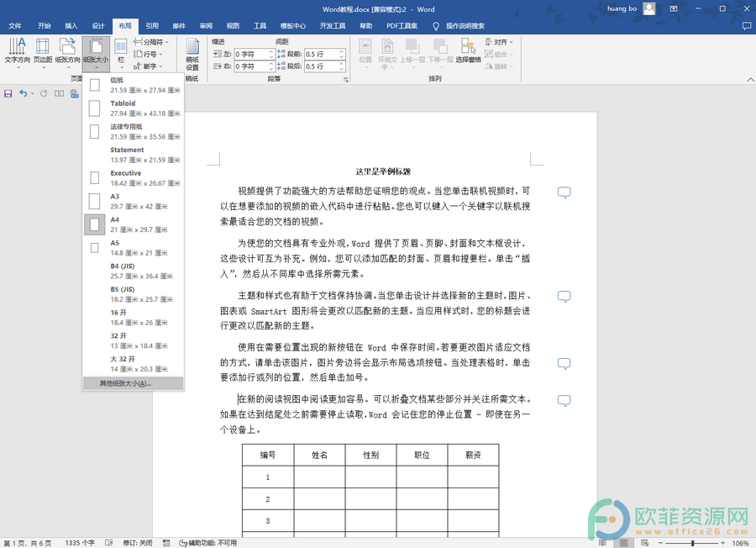Switch to the 设计 (Design) tab
Viewport: 756px width, 548px height.
98,26
